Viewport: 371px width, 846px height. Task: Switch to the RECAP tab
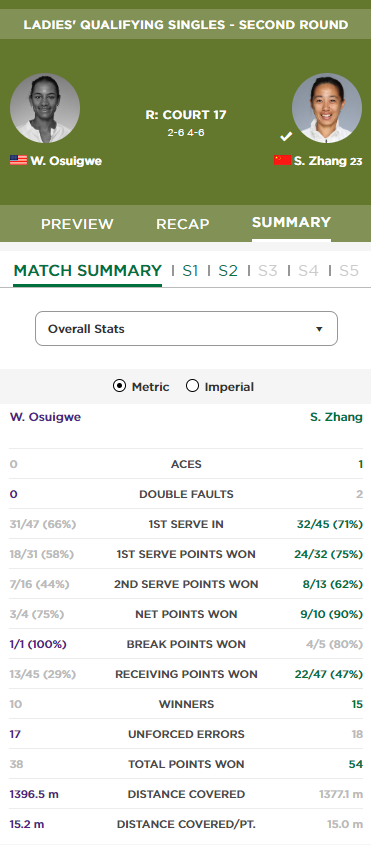(x=183, y=224)
